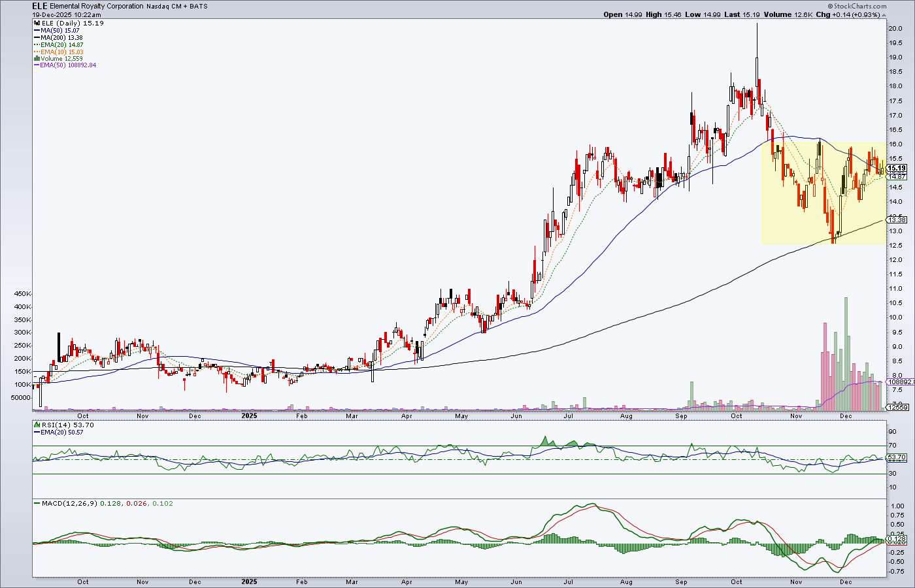Click the 50000 volume axis label

click(20, 397)
